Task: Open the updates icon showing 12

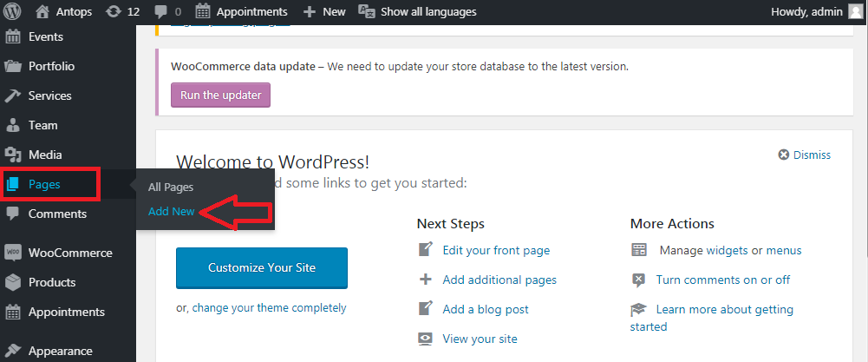Action: 114,11
